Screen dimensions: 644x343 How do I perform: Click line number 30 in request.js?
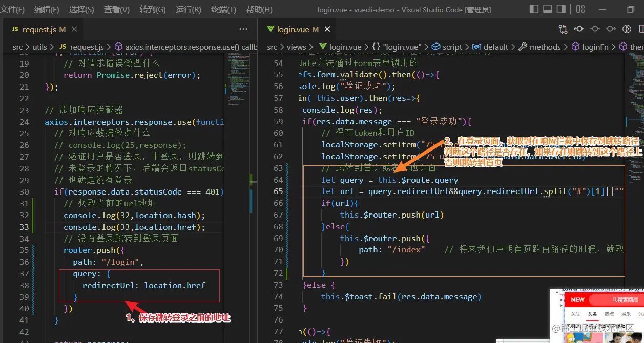[x=24, y=191]
